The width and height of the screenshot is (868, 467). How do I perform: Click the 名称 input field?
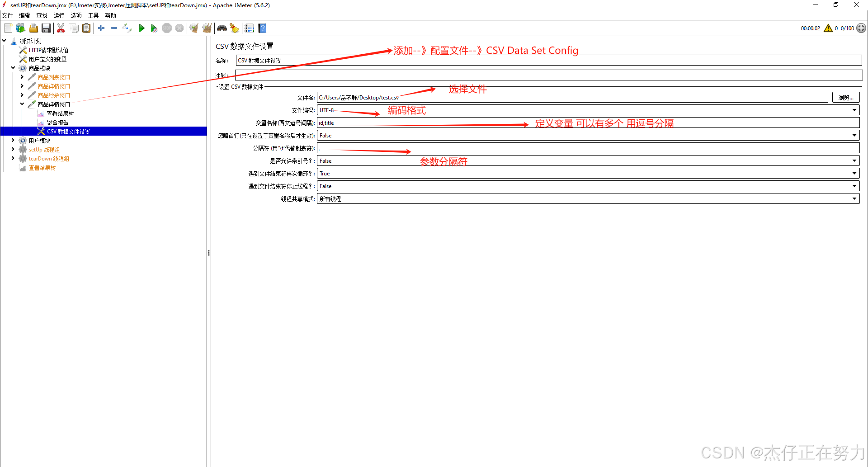549,61
